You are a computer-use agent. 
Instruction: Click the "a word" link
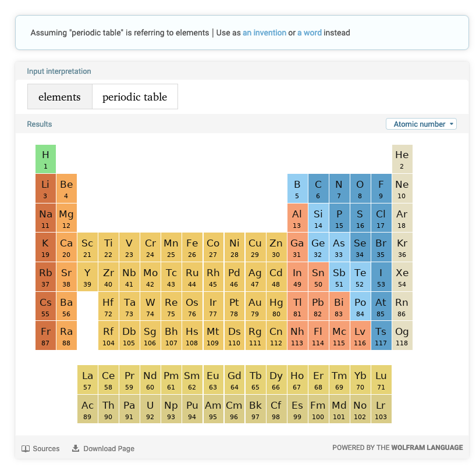pyautogui.click(x=309, y=33)
